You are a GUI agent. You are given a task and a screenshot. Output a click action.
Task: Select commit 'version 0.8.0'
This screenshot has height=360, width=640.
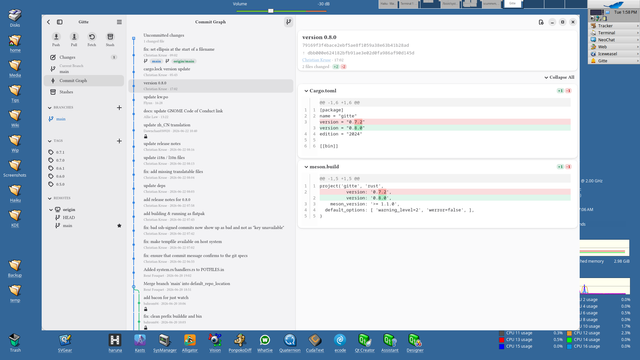click(211, 86)
